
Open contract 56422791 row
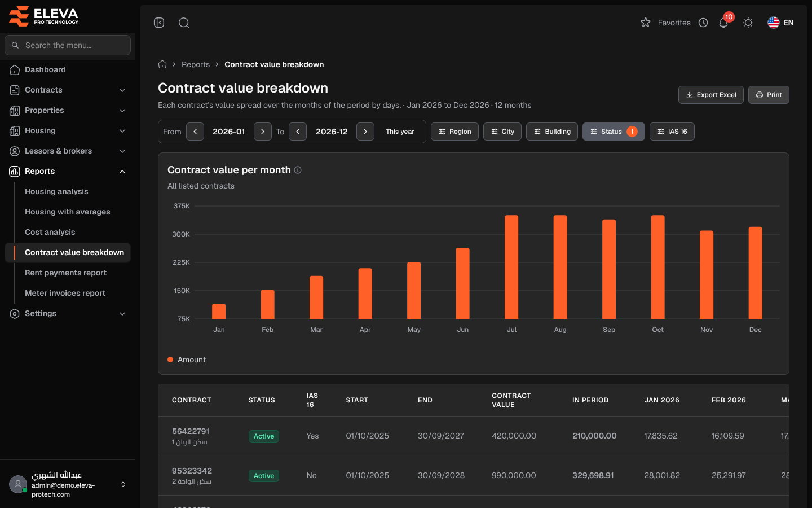point(474,436)
